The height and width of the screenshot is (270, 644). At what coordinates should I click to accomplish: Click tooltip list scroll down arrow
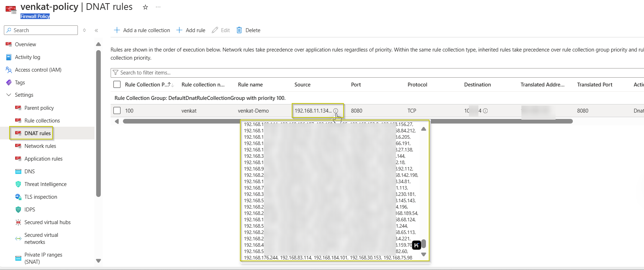click(423, 254)
